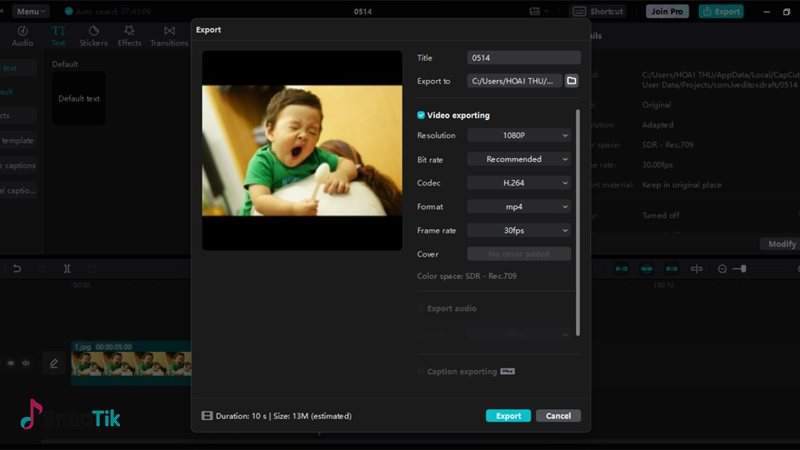Switch to the Text tab
The height and width of the screenshot is (450, 800).
pyautogui.click(x=58, y=36)
